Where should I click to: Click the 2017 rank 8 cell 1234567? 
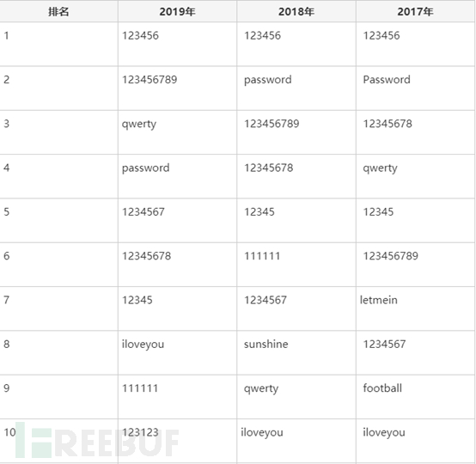415,353
